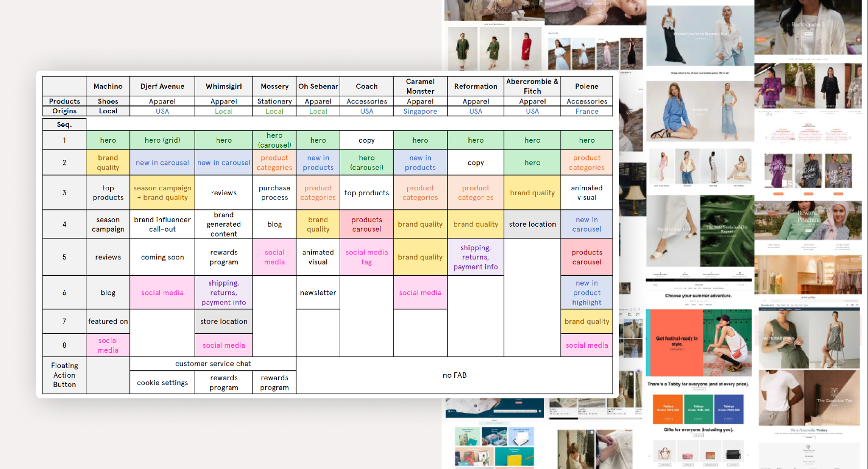868x469 pixels.
Task: Click the shop button inside the 'Gifts for everyone' section
Action: click(x=698, y=435)
